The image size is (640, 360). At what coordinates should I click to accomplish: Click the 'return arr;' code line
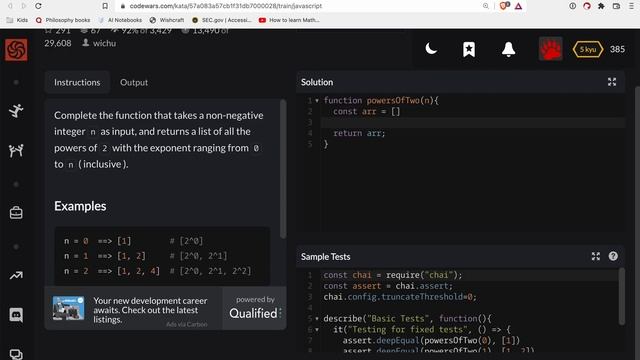(359, 133)
